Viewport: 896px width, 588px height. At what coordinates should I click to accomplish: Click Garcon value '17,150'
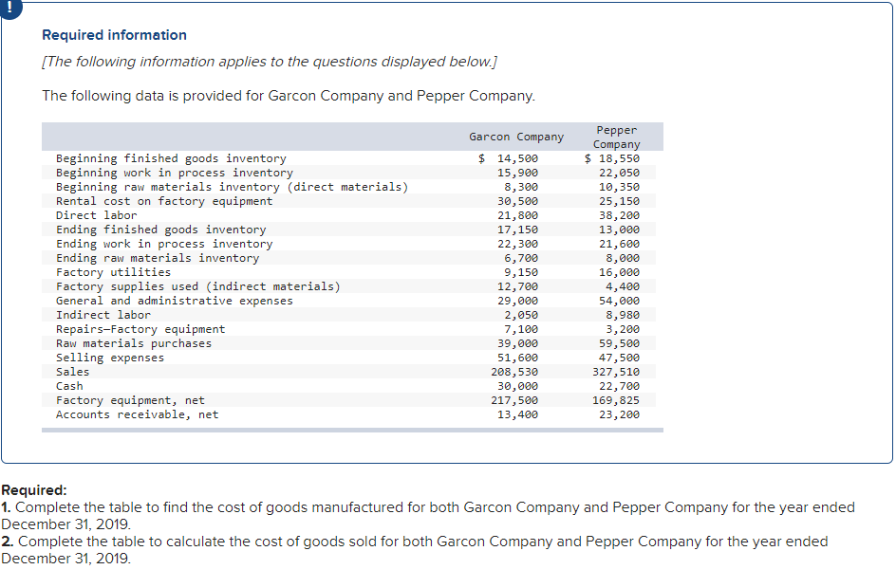click(517, 230)
